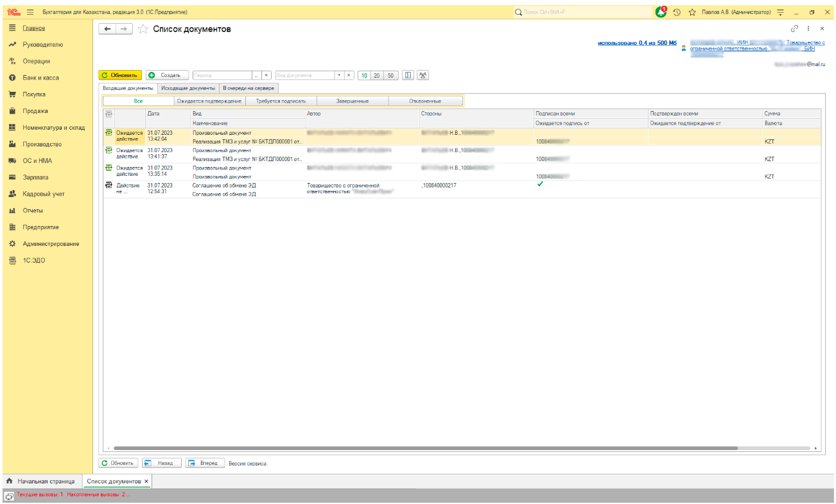This screenshot has height=504, width=836.
Task: Click the использовано 0,4 из 500 Мб link
Action: 637,43
